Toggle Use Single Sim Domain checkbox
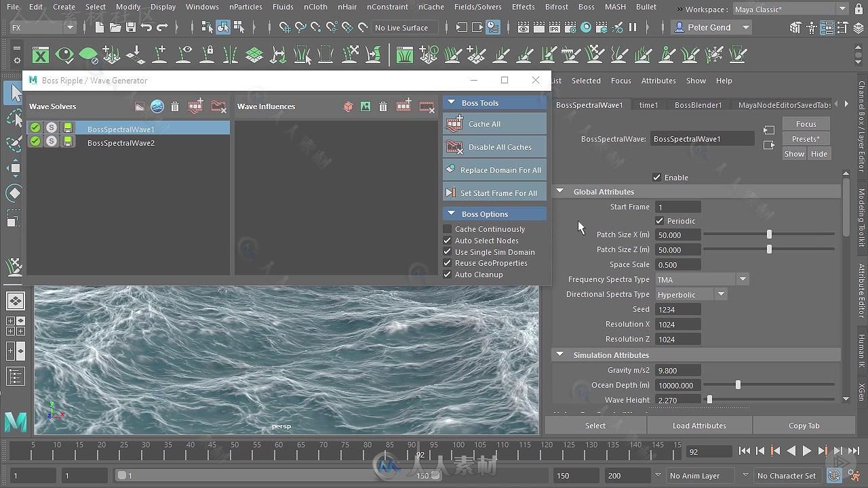This screenshot has width=868, height=488. tap(447, 252)
